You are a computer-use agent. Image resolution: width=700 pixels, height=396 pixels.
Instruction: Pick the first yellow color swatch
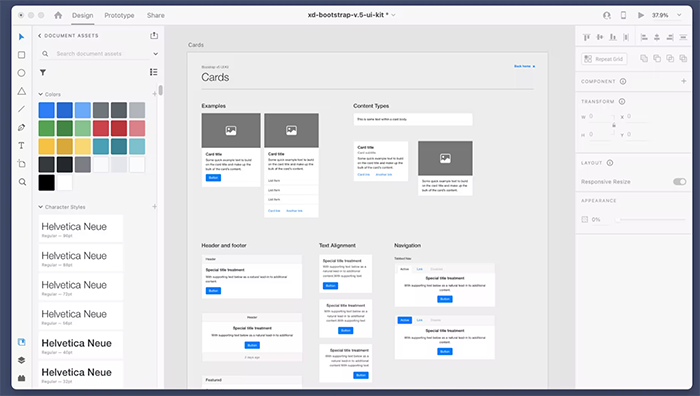point(46,146)
